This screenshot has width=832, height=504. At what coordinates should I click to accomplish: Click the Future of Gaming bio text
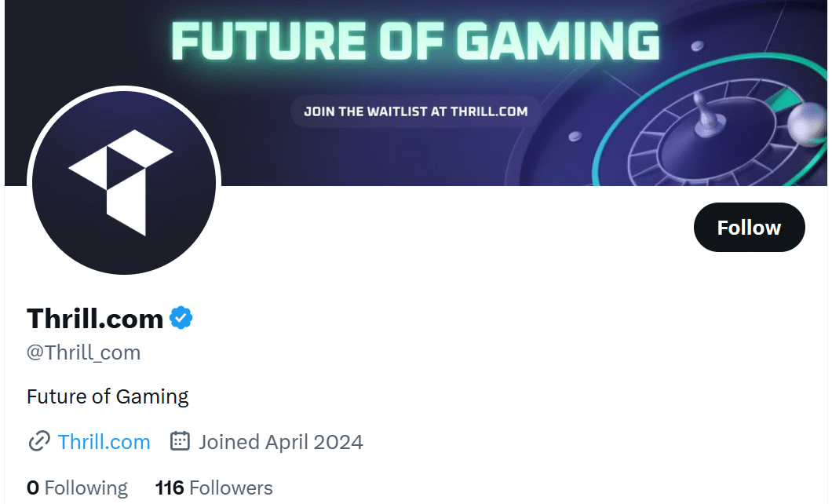pyautogui.click(x=108, y=396)
